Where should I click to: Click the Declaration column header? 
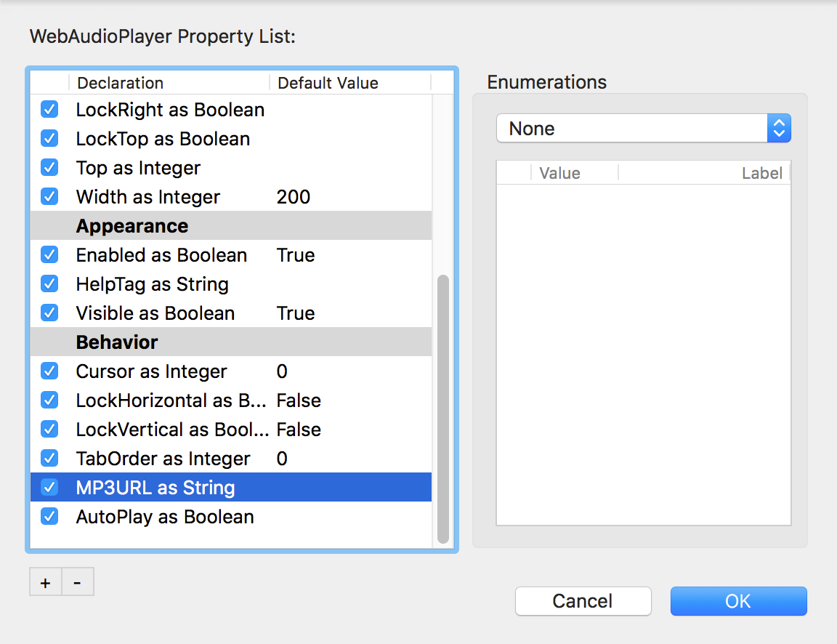(x=120, y=83)
